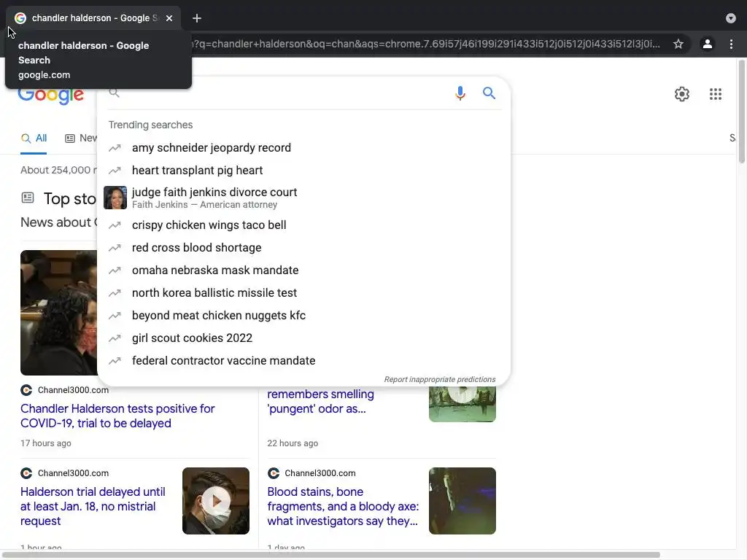Bookmark this page with the star icon
Viewport: 747px width, 560px height.
[x=678, y=44]
